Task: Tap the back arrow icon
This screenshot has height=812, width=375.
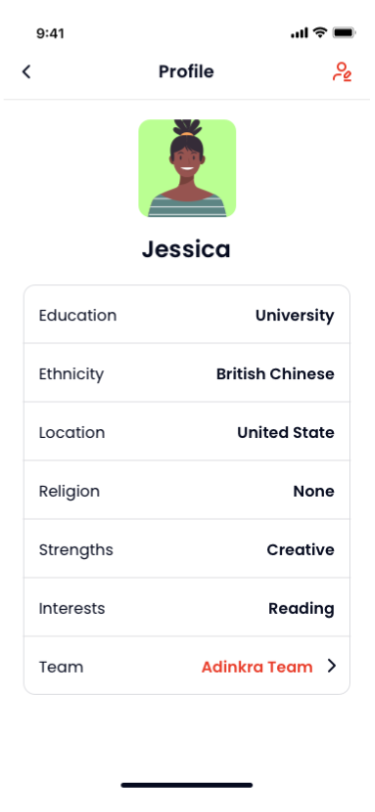Action: coord(26,71)
